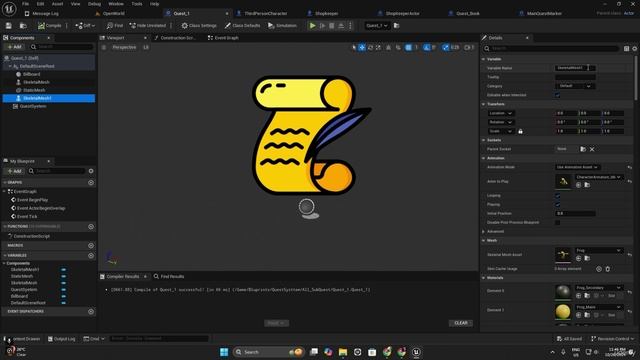This screenshot has height=360, width=640.
Task: Toggle visibility of QuestSystem variable
Action: click(x=64, y=290)
